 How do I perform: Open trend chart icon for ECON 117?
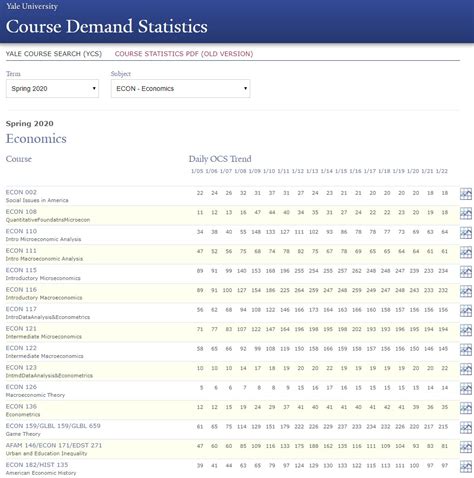coord(466,311)
